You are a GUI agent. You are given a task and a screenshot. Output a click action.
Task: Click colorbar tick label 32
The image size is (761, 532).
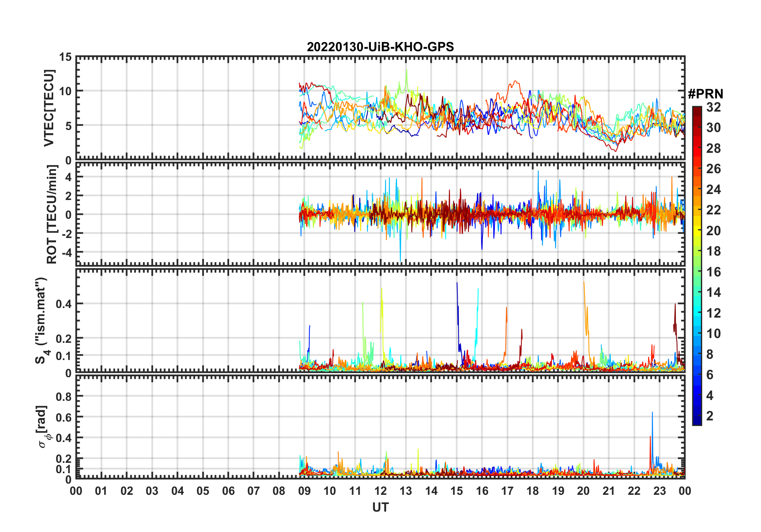(x=713, y=107)
